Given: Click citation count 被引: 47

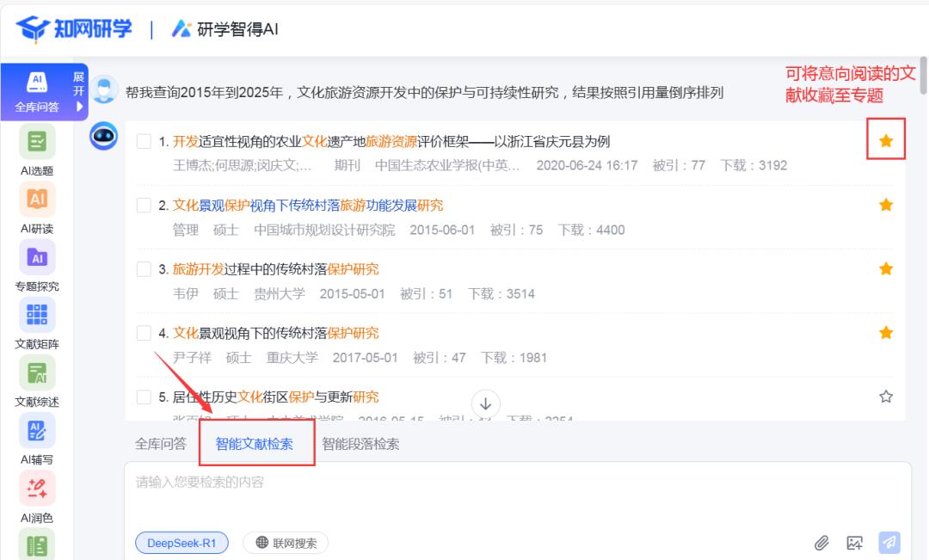Looking at the screenshot, I should tap(439, 358).
